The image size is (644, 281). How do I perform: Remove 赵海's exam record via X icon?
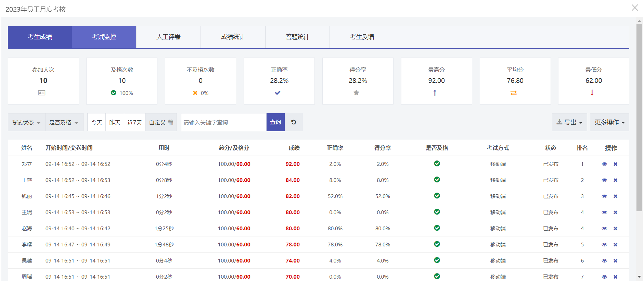click(x=615, y=229)
